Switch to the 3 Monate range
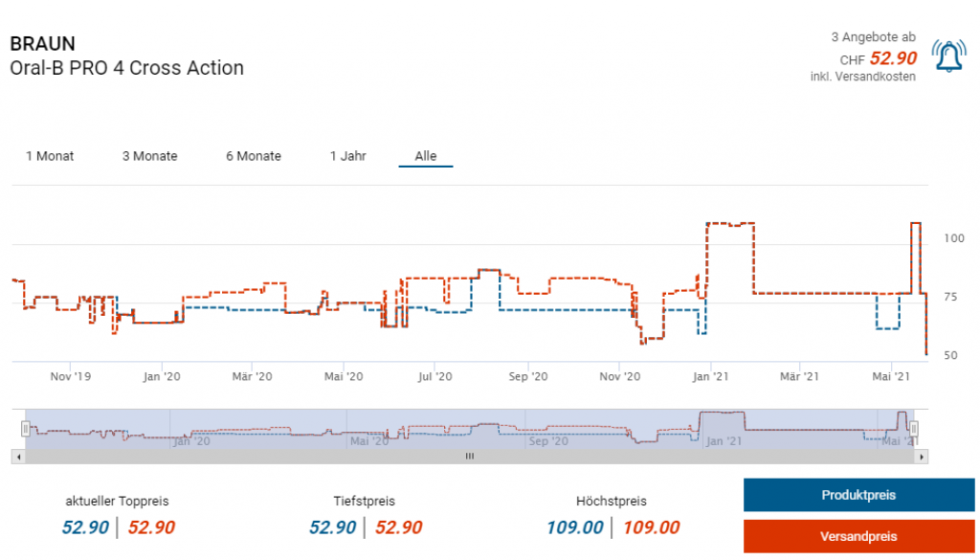Image resolution: width=980 pixels, height=560 pixels. tap(149, 156)
